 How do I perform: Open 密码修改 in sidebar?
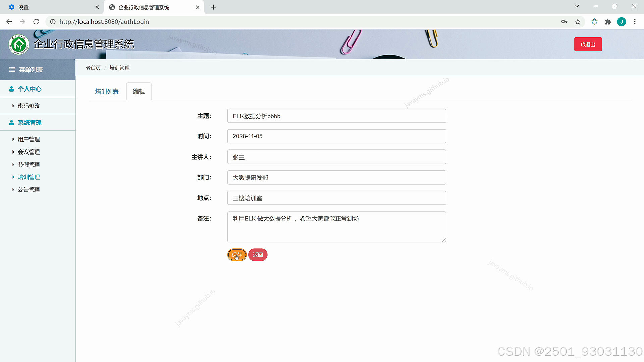click(x=29, y=106)
